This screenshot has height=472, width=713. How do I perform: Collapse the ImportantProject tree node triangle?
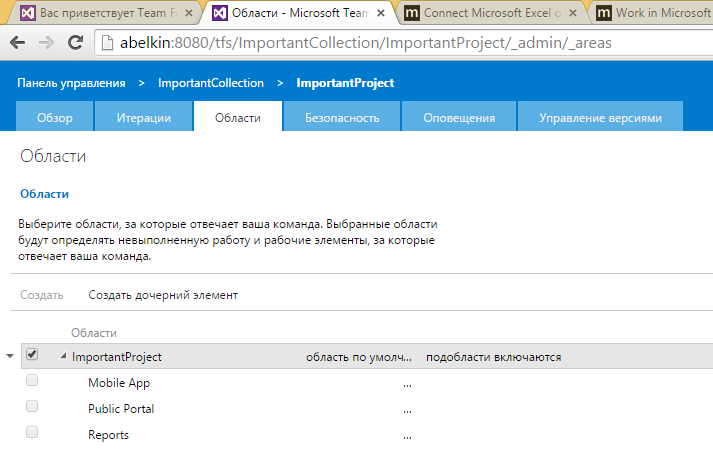pos(64,356)
